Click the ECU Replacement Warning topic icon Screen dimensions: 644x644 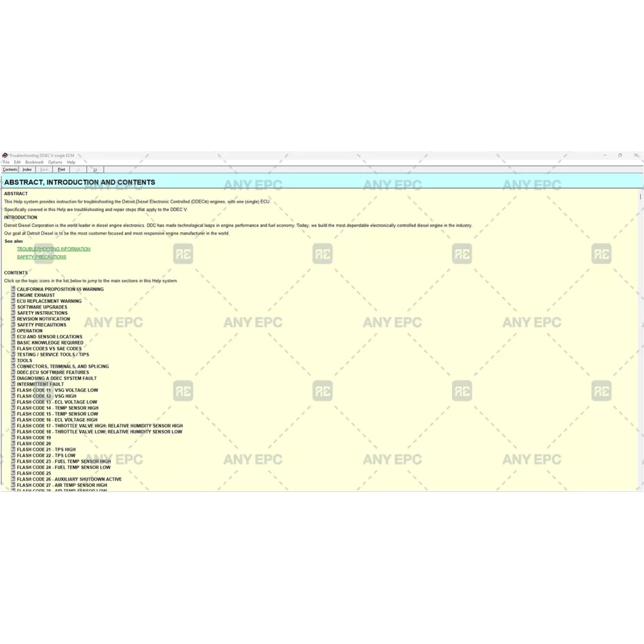(13, 301)
